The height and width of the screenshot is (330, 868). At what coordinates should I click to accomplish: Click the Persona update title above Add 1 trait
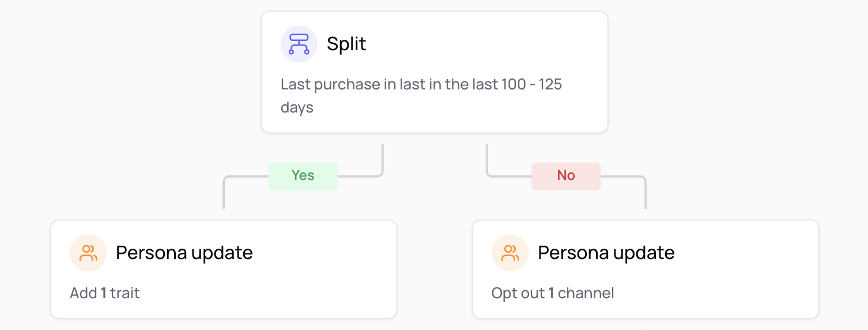184,253
